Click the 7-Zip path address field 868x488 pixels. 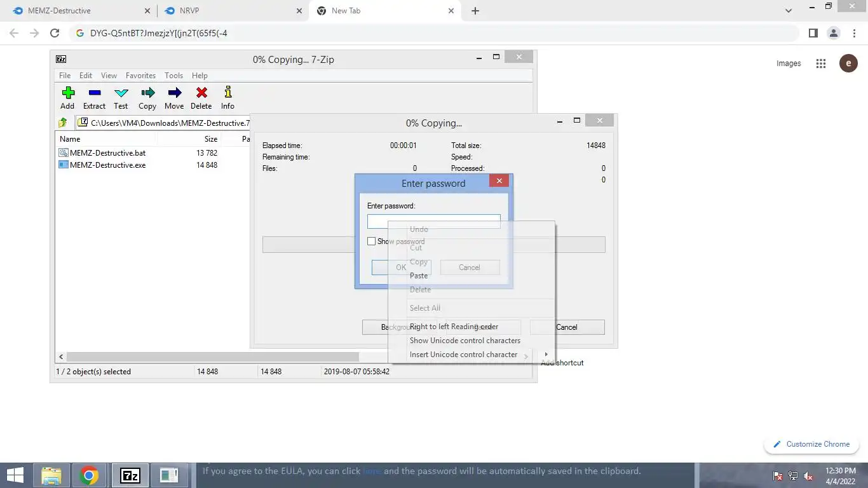coord(162,123)
